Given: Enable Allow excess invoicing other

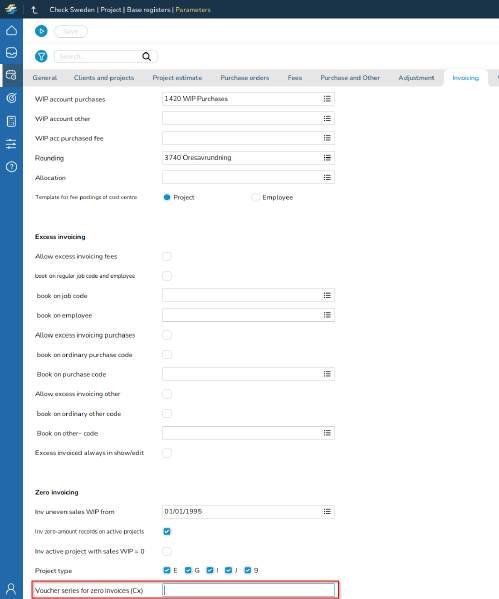Looking at the screenshot, I should click(167, 394).
